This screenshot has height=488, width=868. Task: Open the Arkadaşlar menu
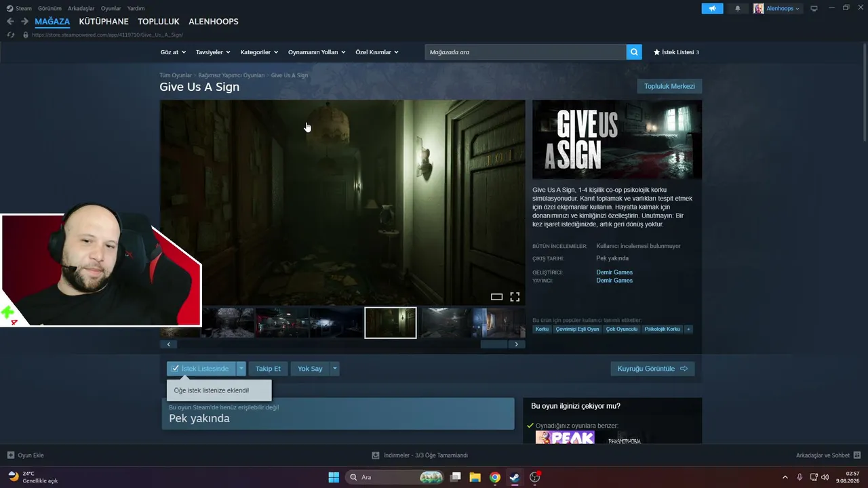pyautogui.click(x=81, y=9)
